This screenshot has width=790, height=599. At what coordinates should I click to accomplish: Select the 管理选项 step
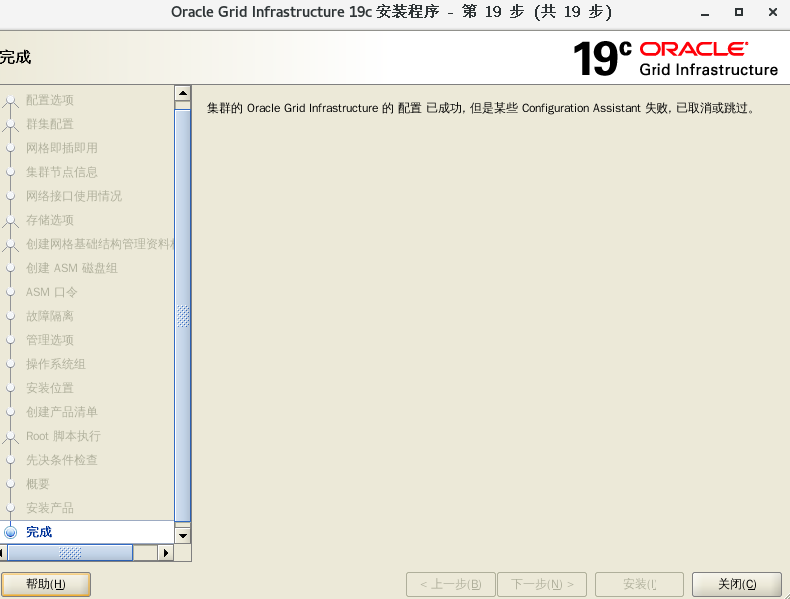50,340
